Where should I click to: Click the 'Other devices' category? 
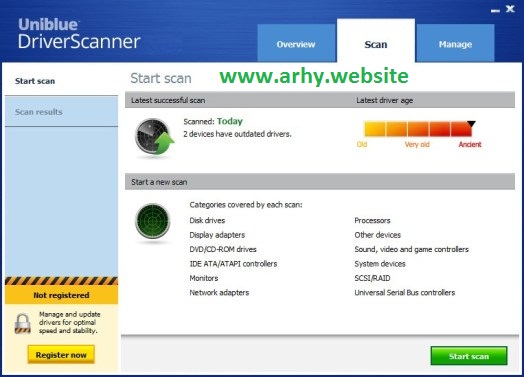(x=378, y=235)
